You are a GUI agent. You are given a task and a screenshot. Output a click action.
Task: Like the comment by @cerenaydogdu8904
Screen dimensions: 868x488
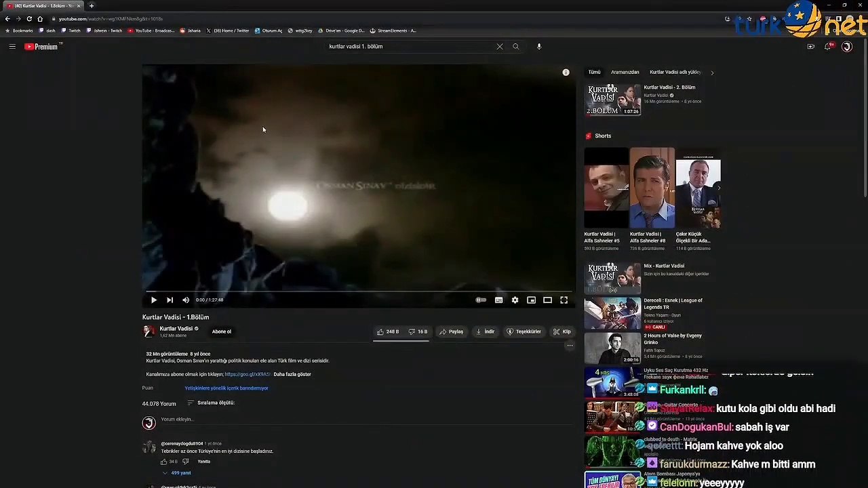164,462
